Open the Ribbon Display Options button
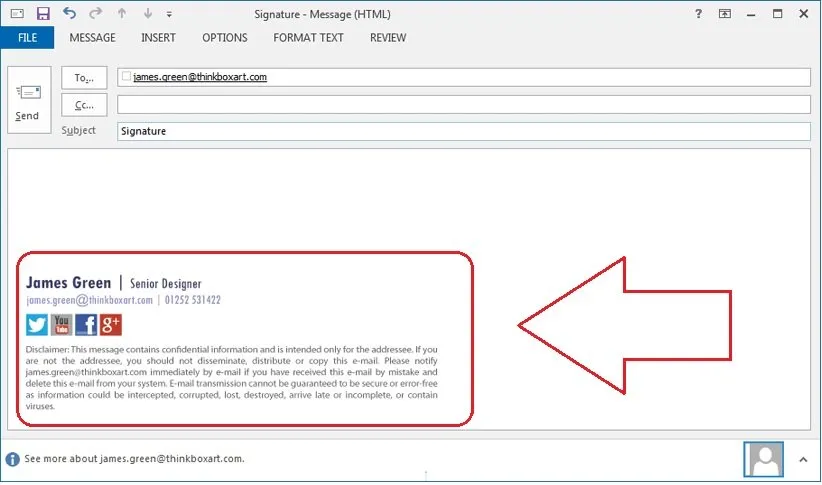Viewport: 822px width, 485px height. click(x=725, y=14)
